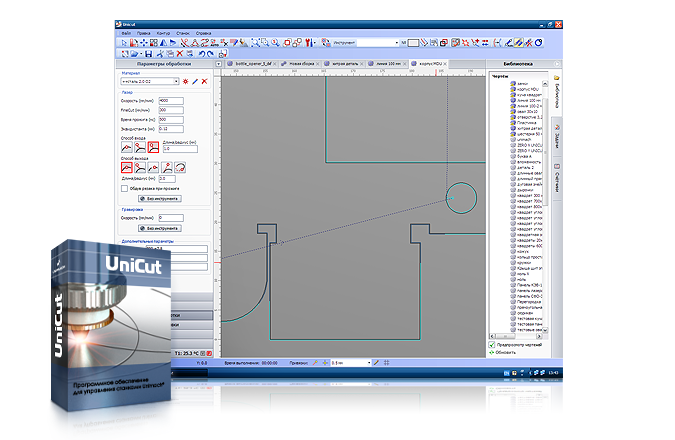
Task: Delete material with the red X icon
Action: click(204, 81)
